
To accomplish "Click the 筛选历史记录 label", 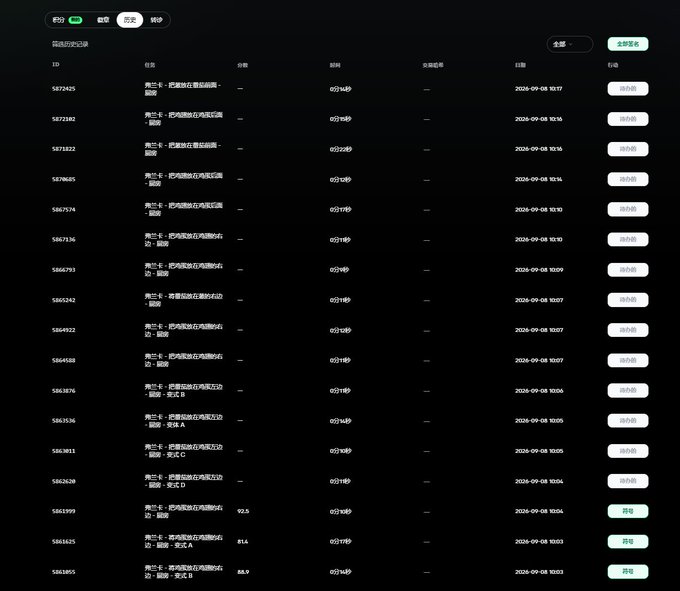I will tap(70, 44).
